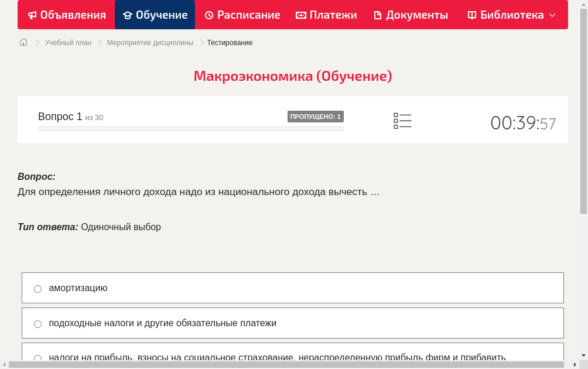Select the подоходные налоги answer option
Screen dimensions: 588x369
[37, 323]
